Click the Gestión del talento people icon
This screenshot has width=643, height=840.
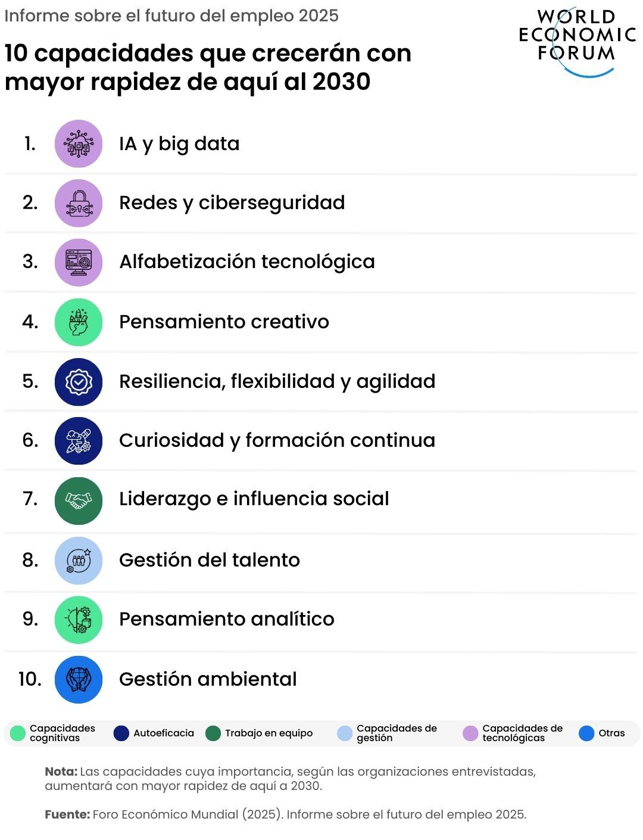pyautogui.click(x=79, y=561)
